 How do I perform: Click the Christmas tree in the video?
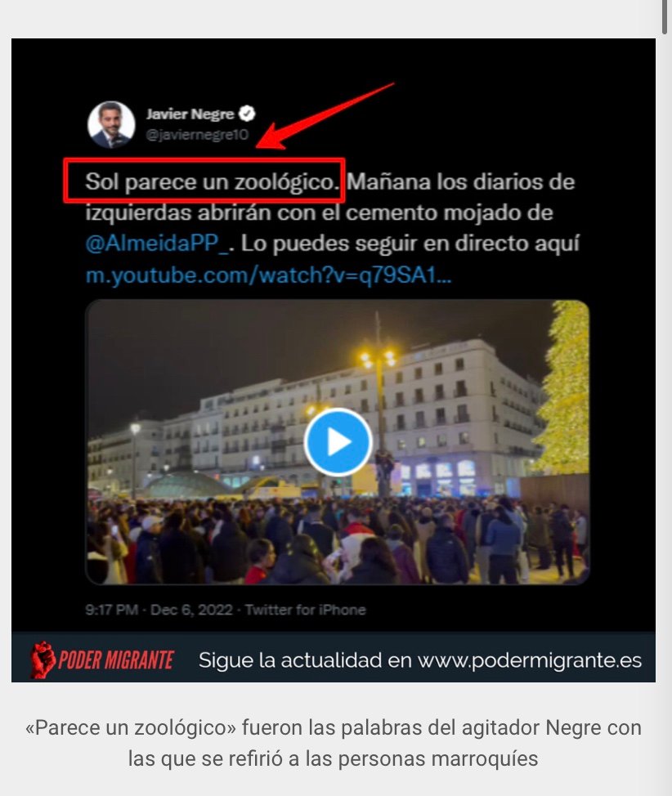(x=564, y=386)
